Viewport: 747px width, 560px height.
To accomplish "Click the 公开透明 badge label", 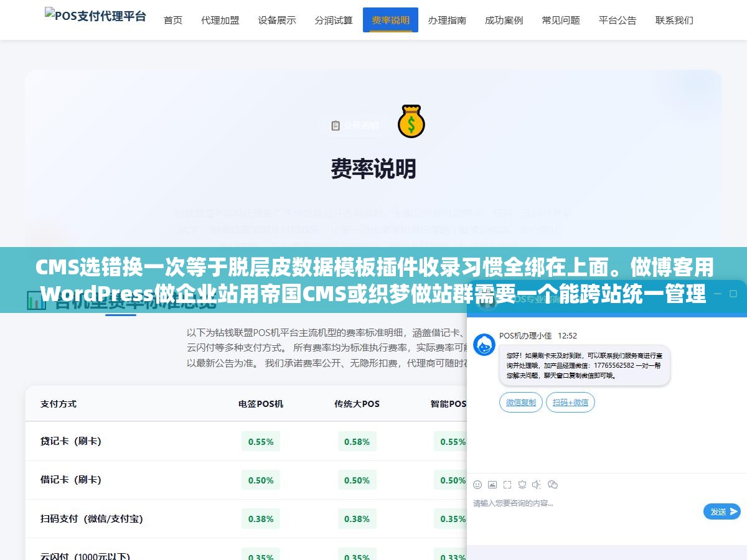I will (361, 126).
